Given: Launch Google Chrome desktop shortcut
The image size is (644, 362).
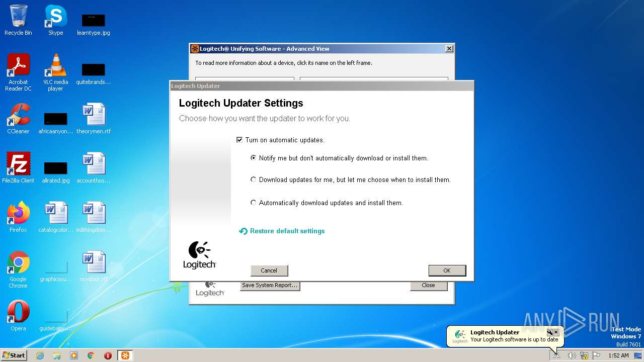Looking at the screenshot, I should click(x=18, y=269).
